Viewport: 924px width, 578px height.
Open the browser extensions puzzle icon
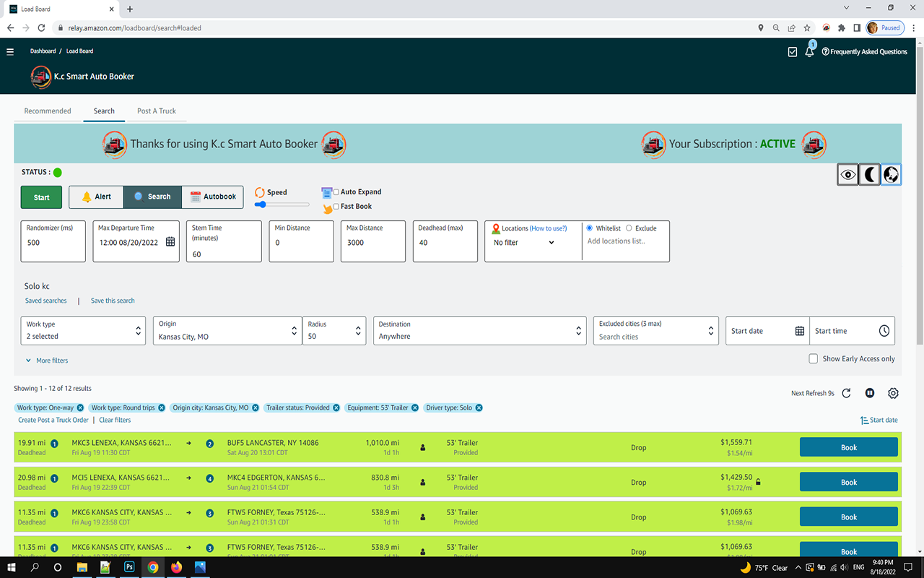842,28
